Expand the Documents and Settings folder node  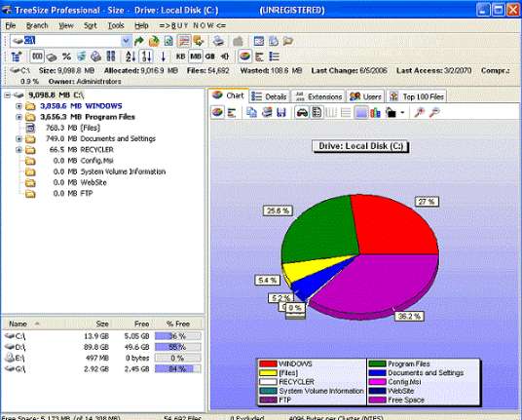point(19,139)
